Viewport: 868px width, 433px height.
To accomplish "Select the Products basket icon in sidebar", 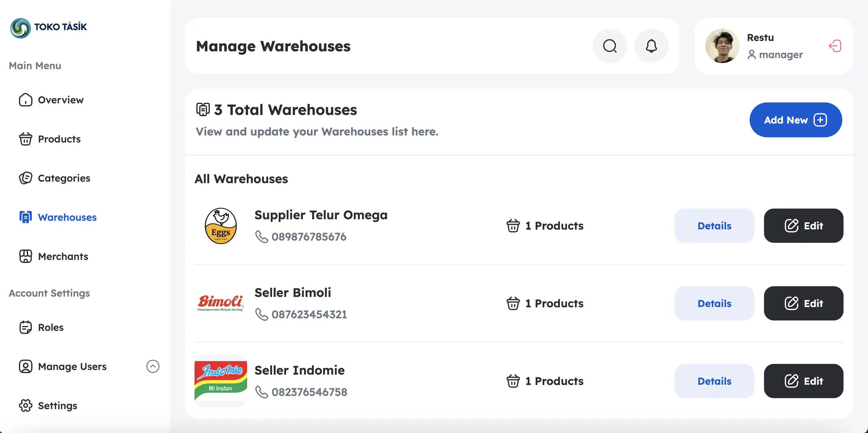I will (26, 139).
